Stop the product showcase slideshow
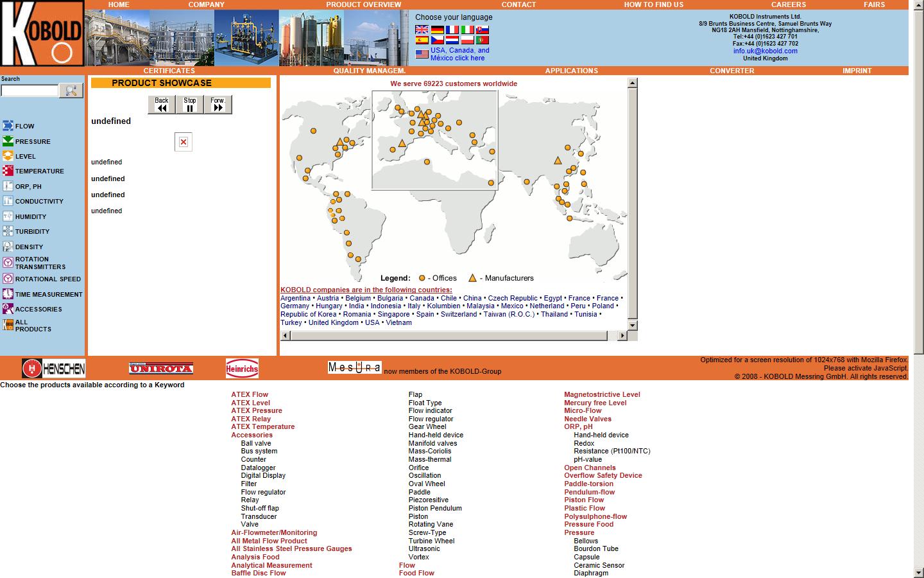 [x=190, y=105]
